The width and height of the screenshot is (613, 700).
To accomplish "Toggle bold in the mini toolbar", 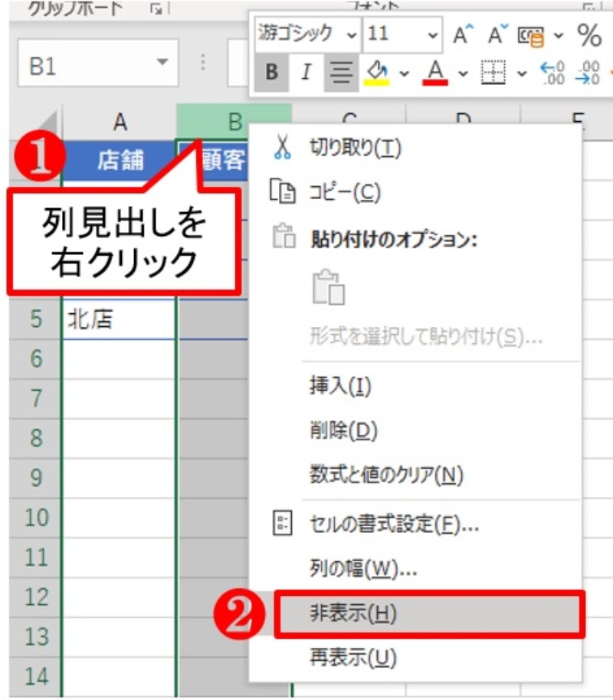I will click(x=271, y=73).
